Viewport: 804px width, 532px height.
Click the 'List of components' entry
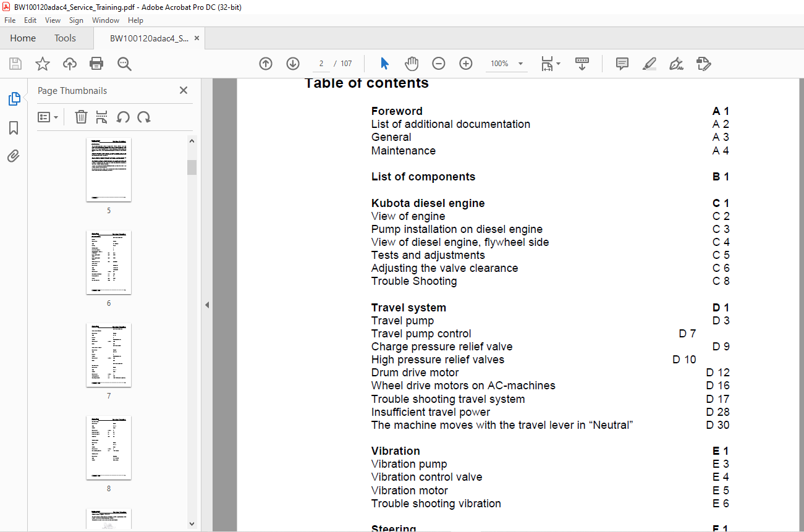(x=423, y=177)
